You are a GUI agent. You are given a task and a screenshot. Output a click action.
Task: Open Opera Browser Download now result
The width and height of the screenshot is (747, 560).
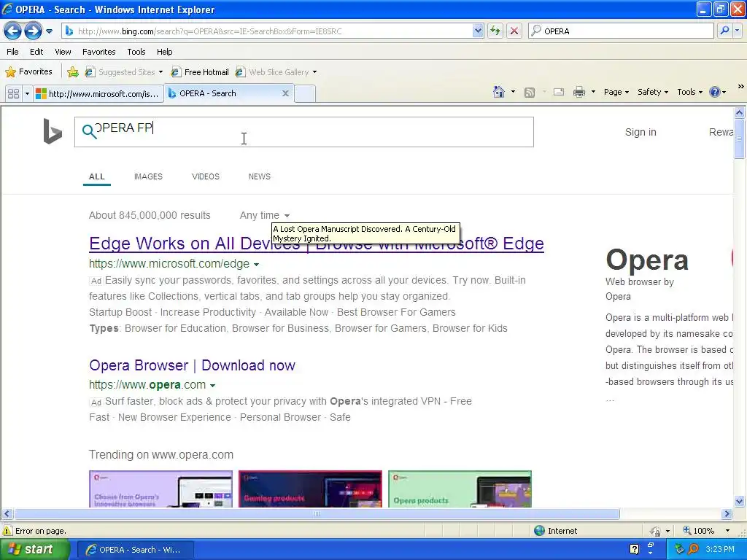pyautogui.click(x=192, y=365)
